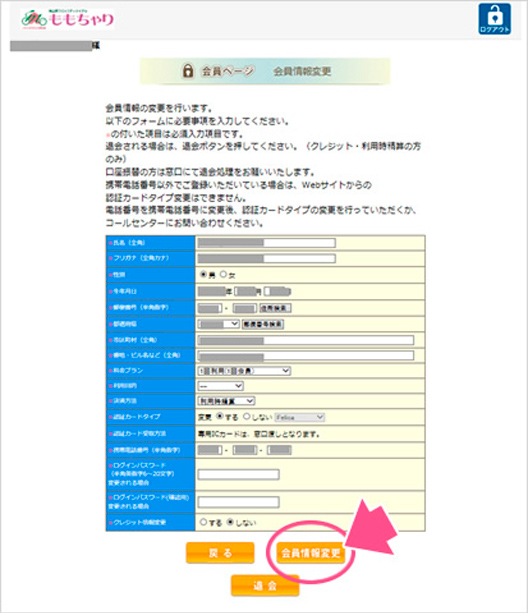Click the 会員ページ header text
The height and width of the screenshot is (613, 528).
click(228, 71)
